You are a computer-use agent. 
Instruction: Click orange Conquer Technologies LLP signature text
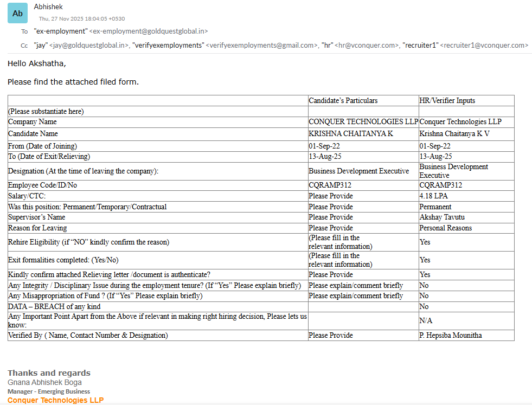point(55,400)
